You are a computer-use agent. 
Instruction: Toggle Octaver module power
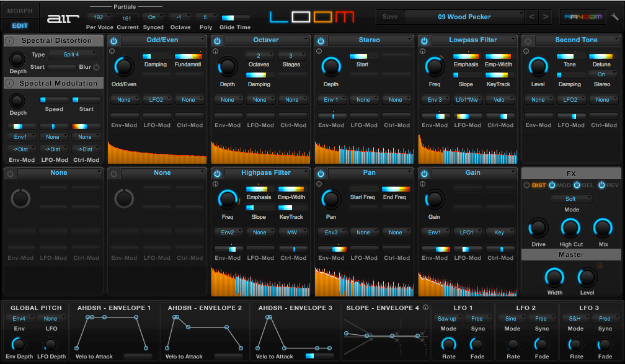pos(217,41)
